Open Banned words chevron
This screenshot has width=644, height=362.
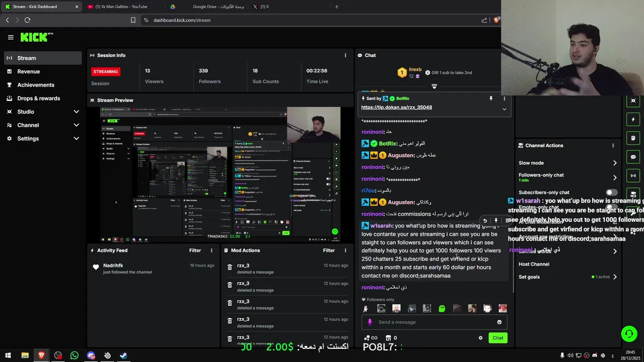[614, 251]
